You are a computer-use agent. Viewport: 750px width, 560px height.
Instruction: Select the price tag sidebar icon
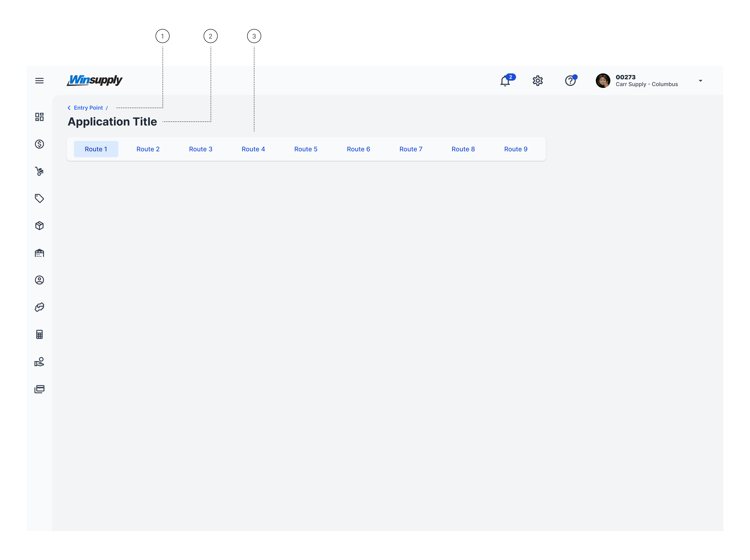[39, 198]
